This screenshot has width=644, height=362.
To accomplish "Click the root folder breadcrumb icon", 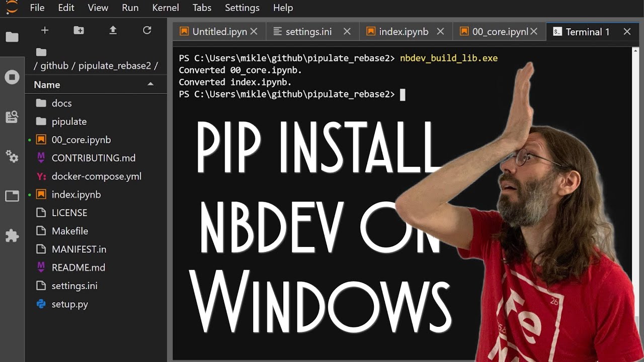I will [41, 52].
